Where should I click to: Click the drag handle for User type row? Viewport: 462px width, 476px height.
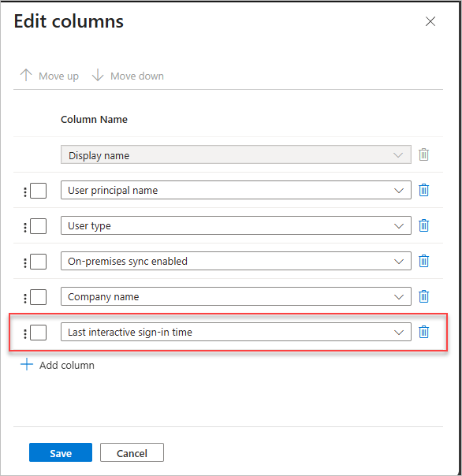click(25, 228)
